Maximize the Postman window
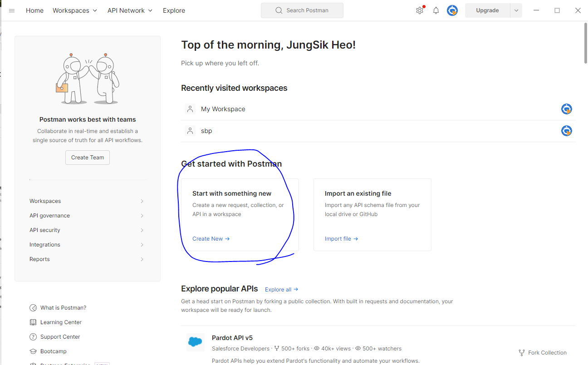 557,10
